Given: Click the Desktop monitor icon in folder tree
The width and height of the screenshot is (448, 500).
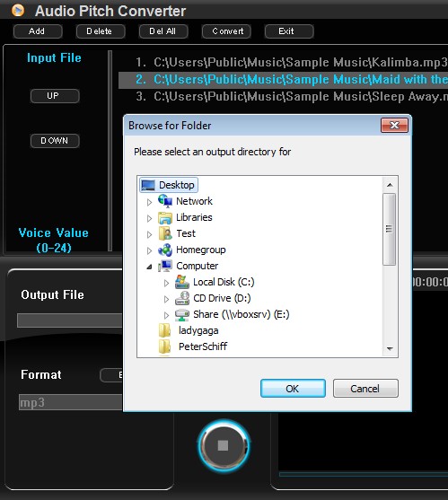Looking at the screenshot, I should tap(147, 185).
